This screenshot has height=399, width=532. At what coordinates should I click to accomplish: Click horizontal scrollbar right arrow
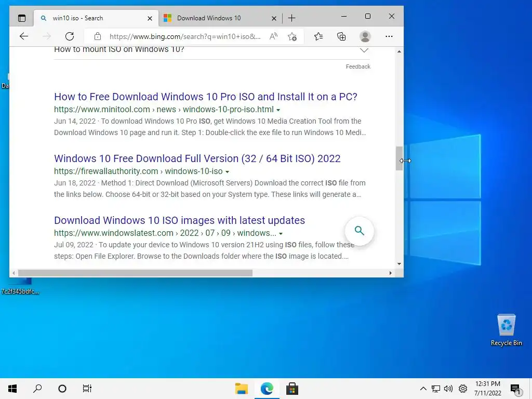(391, 273)
